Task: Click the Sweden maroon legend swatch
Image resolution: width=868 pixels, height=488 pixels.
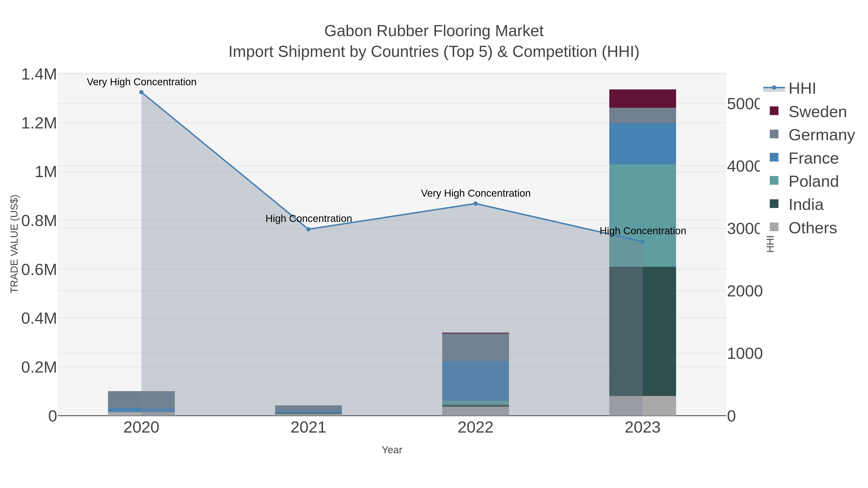Action: tap(774, 111)
